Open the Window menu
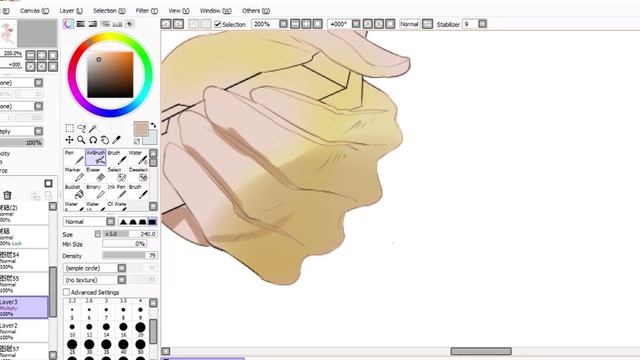This screenshot has height=360, width=640. 215,11
